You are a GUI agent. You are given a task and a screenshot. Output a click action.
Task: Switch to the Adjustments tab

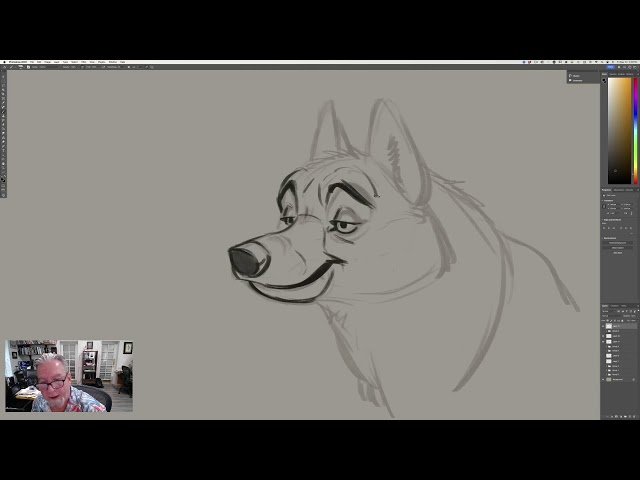[x=618, y=190]
